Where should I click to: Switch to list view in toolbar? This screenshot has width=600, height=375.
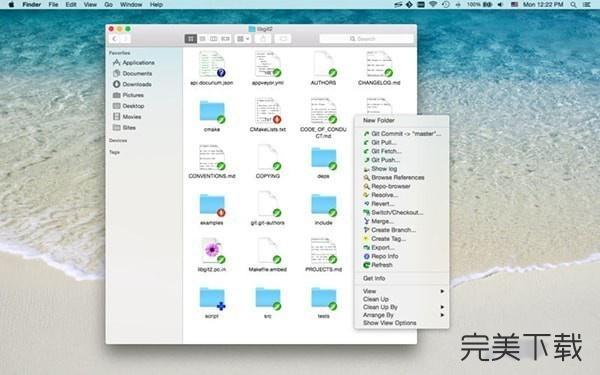[x=202, y=39]
